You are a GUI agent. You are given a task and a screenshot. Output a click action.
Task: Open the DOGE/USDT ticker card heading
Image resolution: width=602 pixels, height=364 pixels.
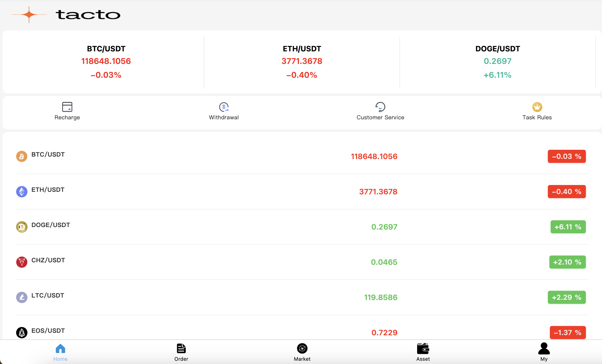(497, 49)
